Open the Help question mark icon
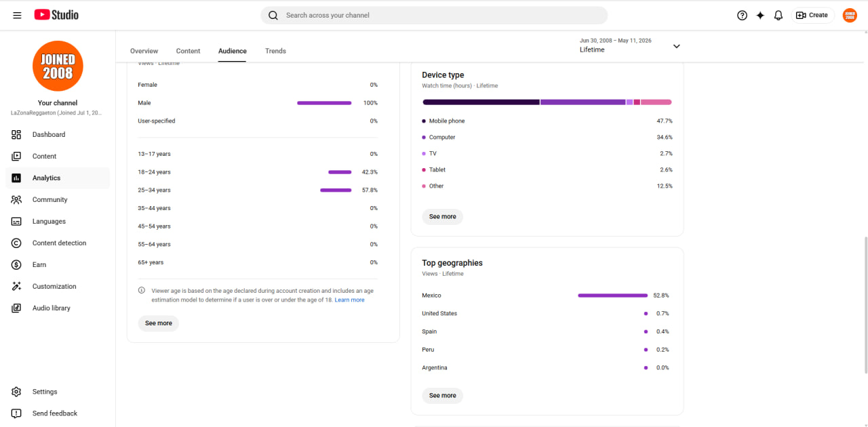 tap(742, 15)
